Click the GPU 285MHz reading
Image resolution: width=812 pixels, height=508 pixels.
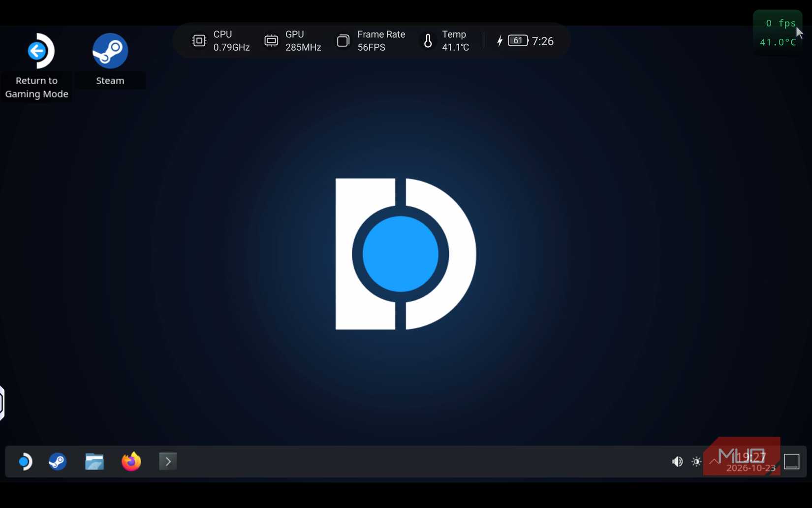click(303, 41)
